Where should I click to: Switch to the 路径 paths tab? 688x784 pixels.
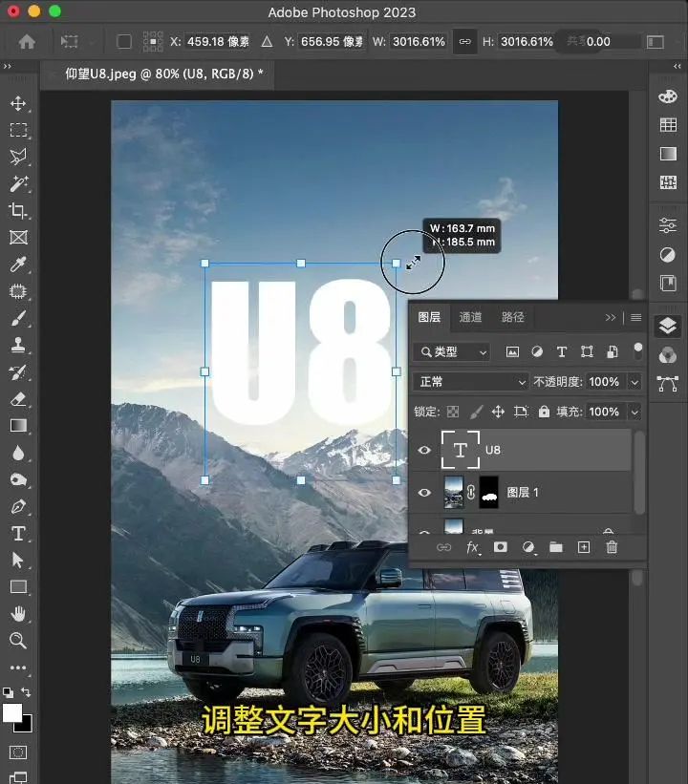click(x=513, y=317)
